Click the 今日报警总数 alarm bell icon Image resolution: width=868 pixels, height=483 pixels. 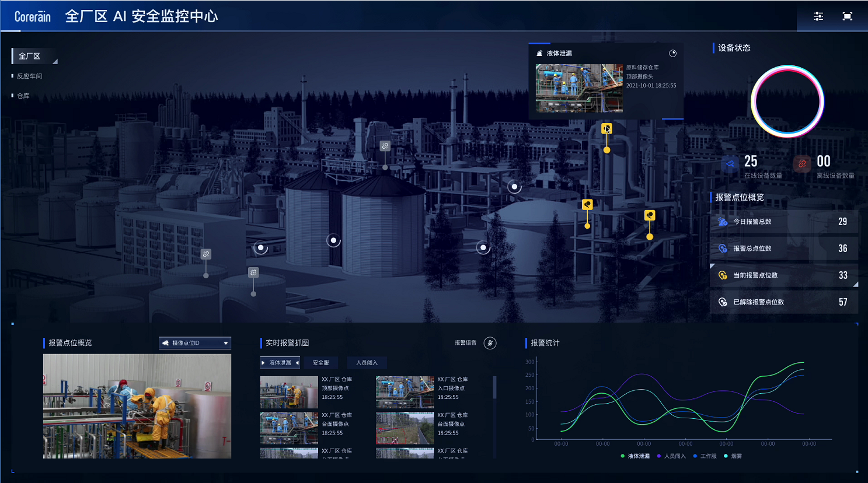(x=723, y=222)
